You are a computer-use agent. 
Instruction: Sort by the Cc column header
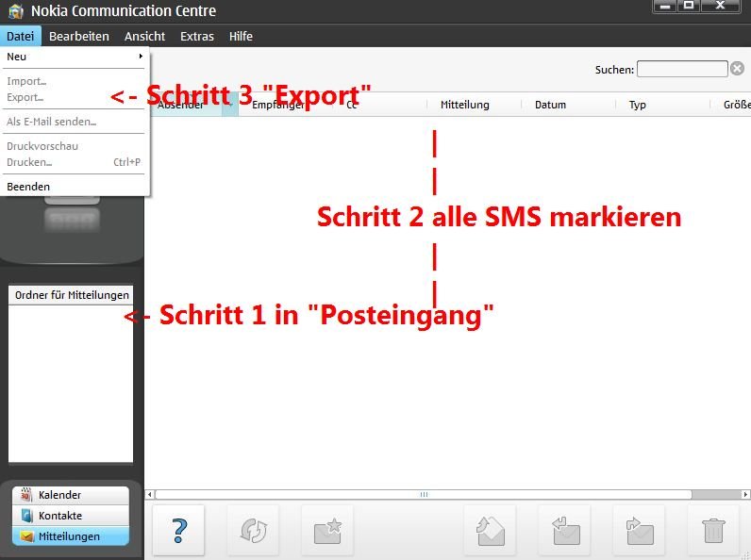pos(380,105)
